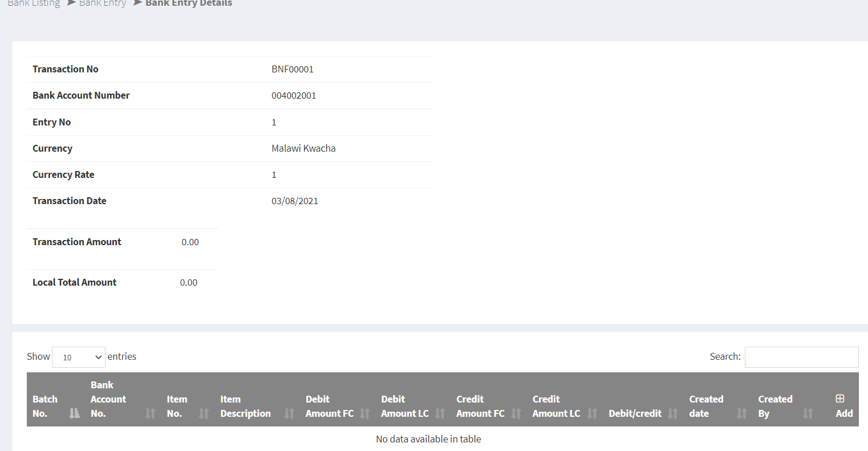Click the Entry No value 1
This screenshot has width=868, height=451.
pyautogui.click(x=274, y=122)
